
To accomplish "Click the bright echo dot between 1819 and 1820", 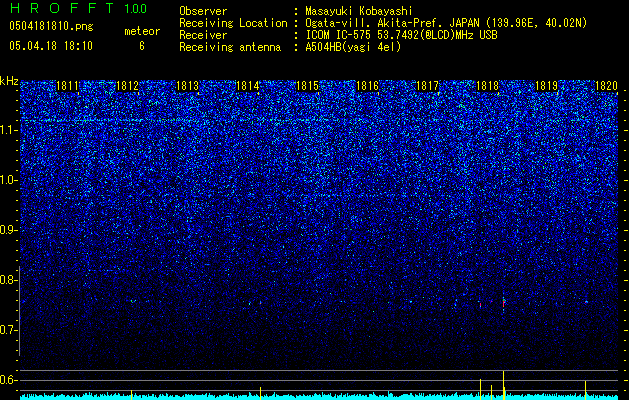I will pyautogui.click(x=586, y=302).
